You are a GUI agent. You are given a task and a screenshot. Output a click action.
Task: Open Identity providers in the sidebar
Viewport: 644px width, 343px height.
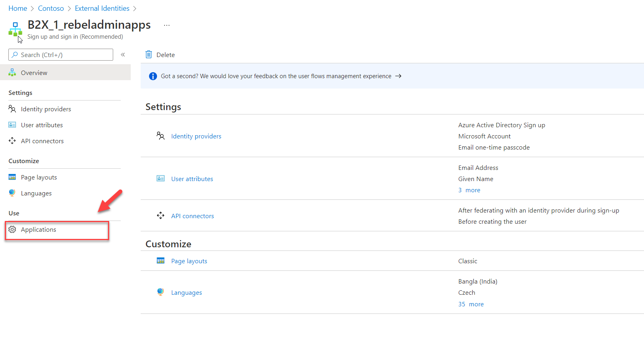point(46,109)
